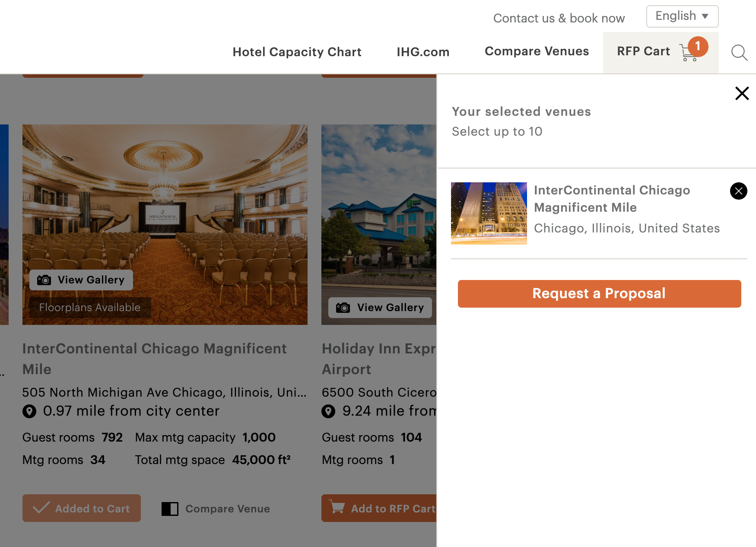Click 'Chicago, Illinois, United States' in panel
Screen dimensions: 756x547
tap(627, 228)
